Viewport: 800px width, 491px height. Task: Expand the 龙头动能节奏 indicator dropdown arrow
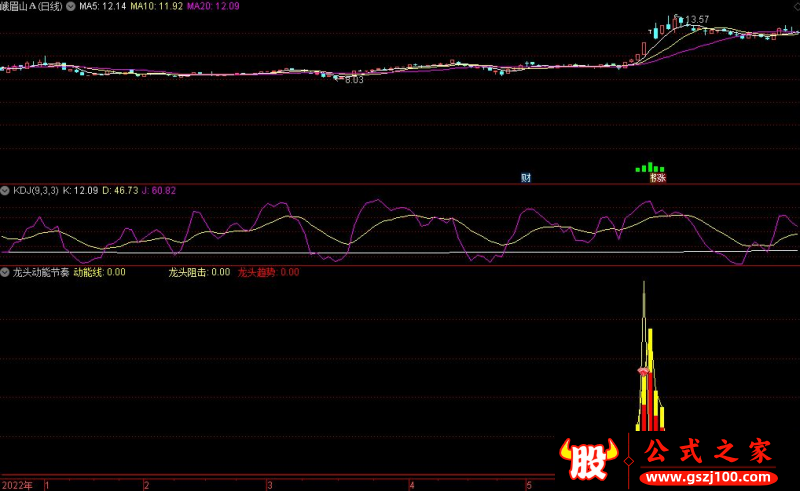(x=5, y=272)
